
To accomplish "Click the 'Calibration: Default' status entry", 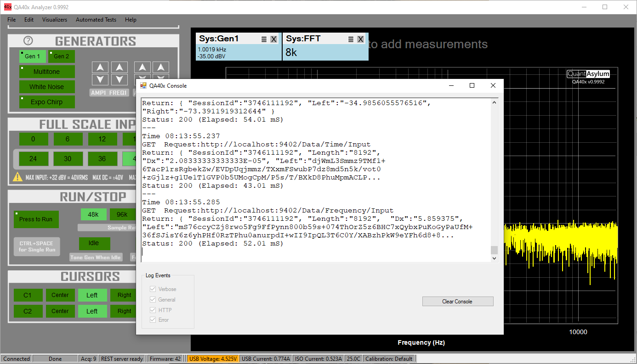I will coord(389,359).
